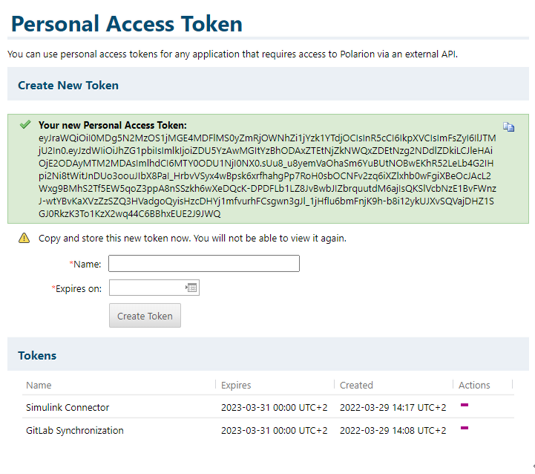
Task: Revoke the Simulink Connector token
Action: (464, 405)
